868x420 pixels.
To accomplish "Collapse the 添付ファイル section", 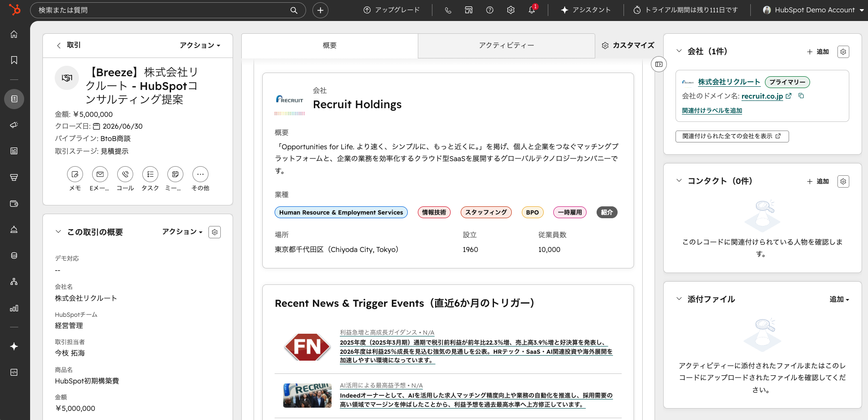I will coord(679,299).
